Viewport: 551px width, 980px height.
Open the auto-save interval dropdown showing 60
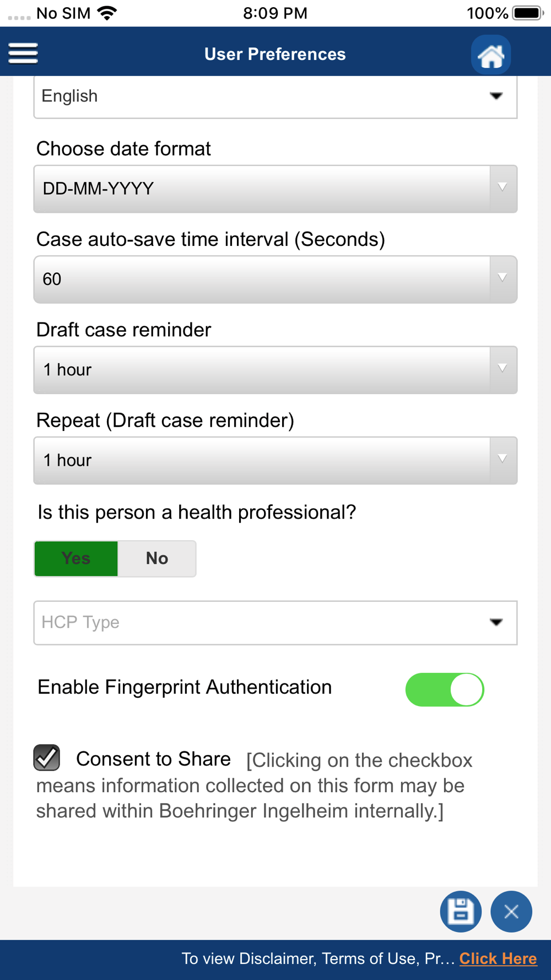275,279
